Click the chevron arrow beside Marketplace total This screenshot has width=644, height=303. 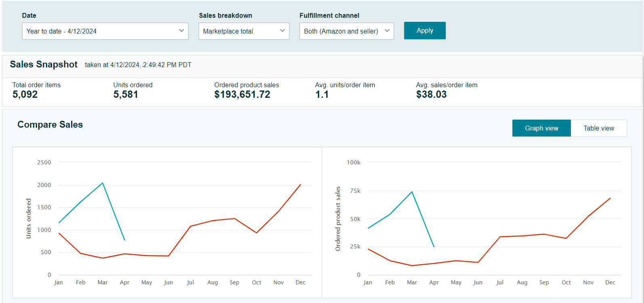[282, 31]
